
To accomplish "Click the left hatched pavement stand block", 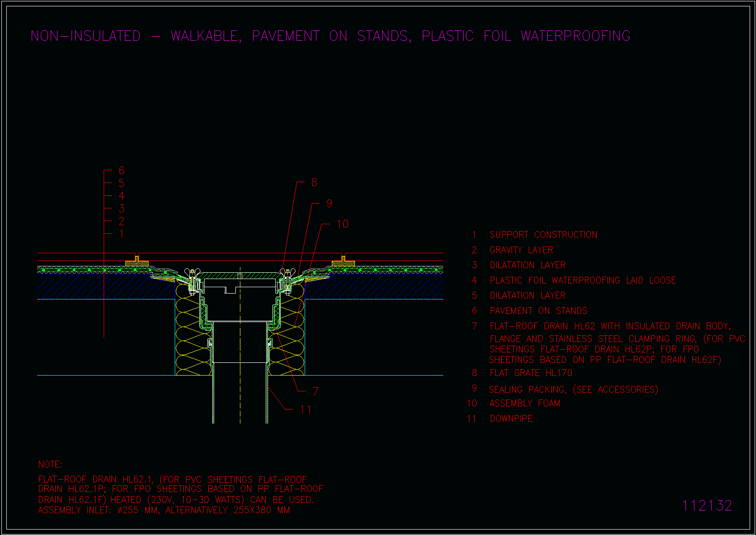I will pyautogui.click(x=137, y=263).
